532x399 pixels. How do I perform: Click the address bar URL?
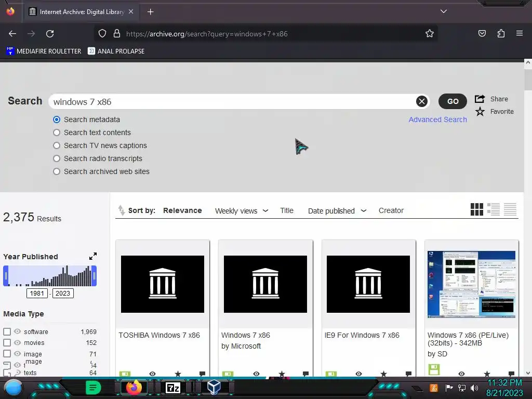[x=207, y=34]
